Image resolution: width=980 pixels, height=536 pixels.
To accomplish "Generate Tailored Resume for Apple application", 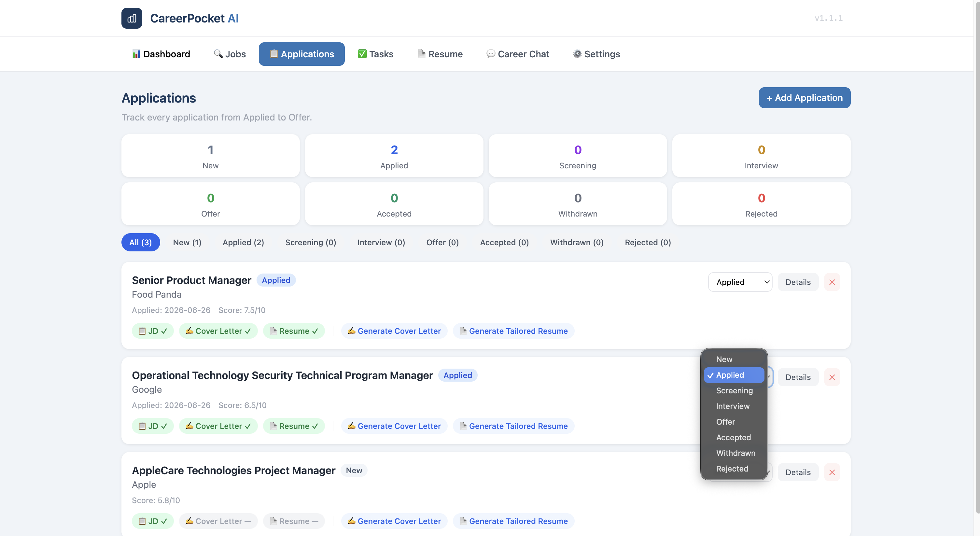I will click(513, 521).
